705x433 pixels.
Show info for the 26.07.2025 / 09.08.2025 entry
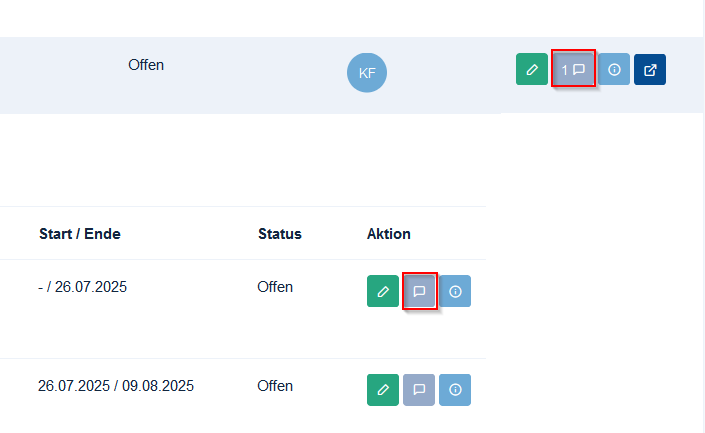coord(455,390)
